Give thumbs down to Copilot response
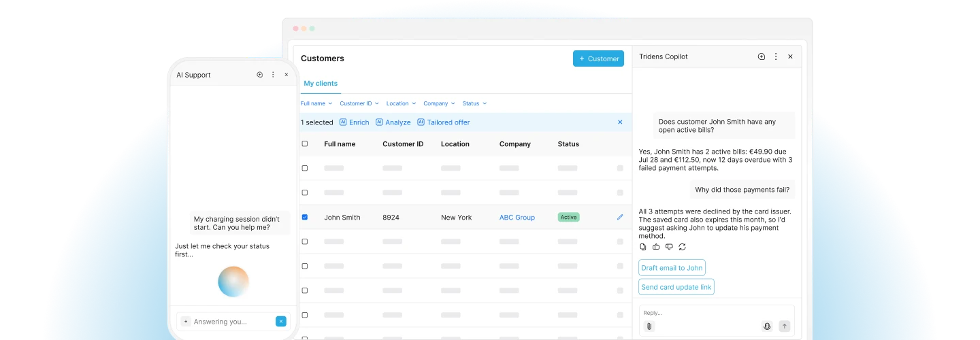980x340 pixels. (x=669, y=247)
